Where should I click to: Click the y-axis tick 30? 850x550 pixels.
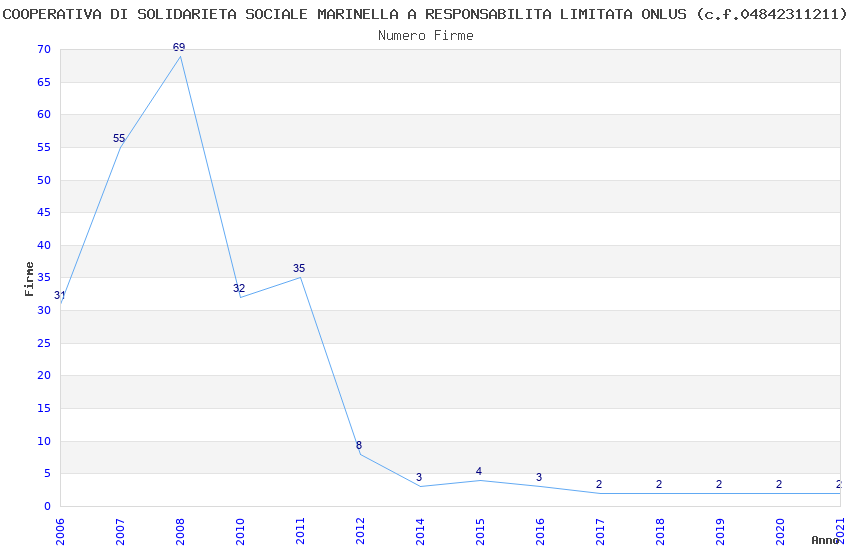coord(44,310)
